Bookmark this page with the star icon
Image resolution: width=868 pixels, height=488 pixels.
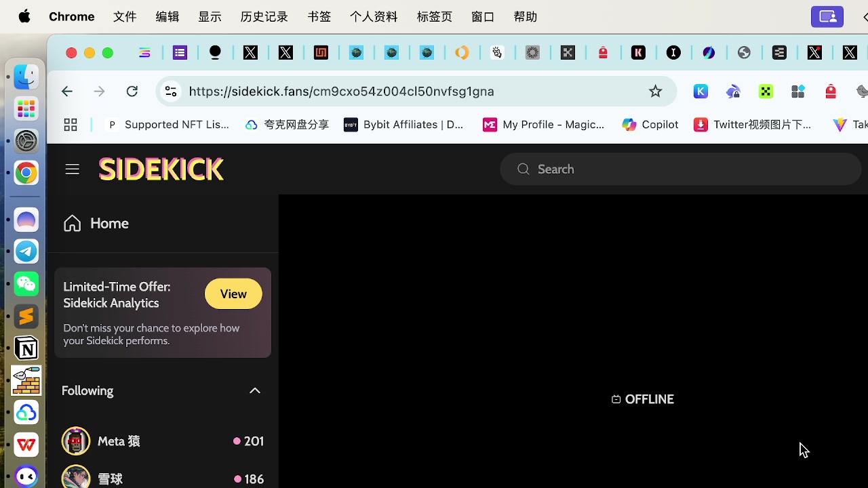pyautogui.click(x=655, y=91)
